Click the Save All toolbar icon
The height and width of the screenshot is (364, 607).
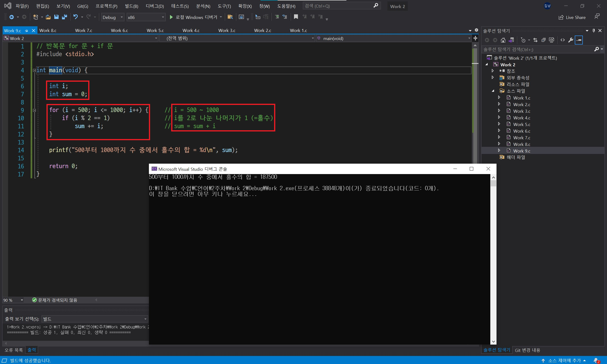64,17
